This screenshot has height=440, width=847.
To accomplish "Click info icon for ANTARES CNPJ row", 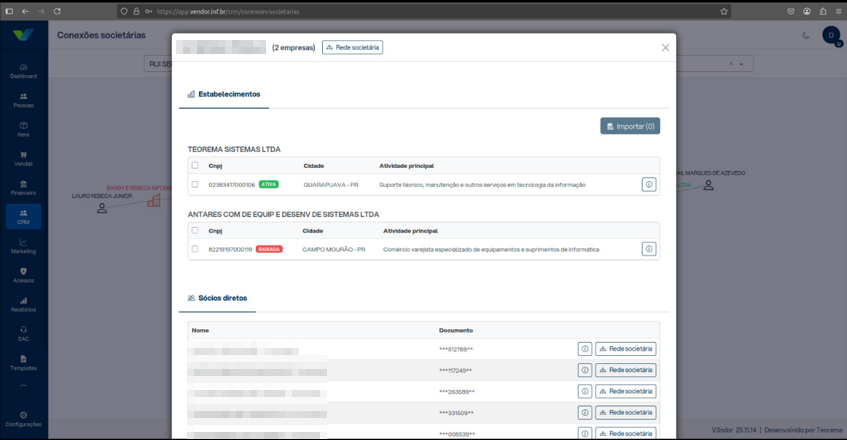I will click(649, 249).
